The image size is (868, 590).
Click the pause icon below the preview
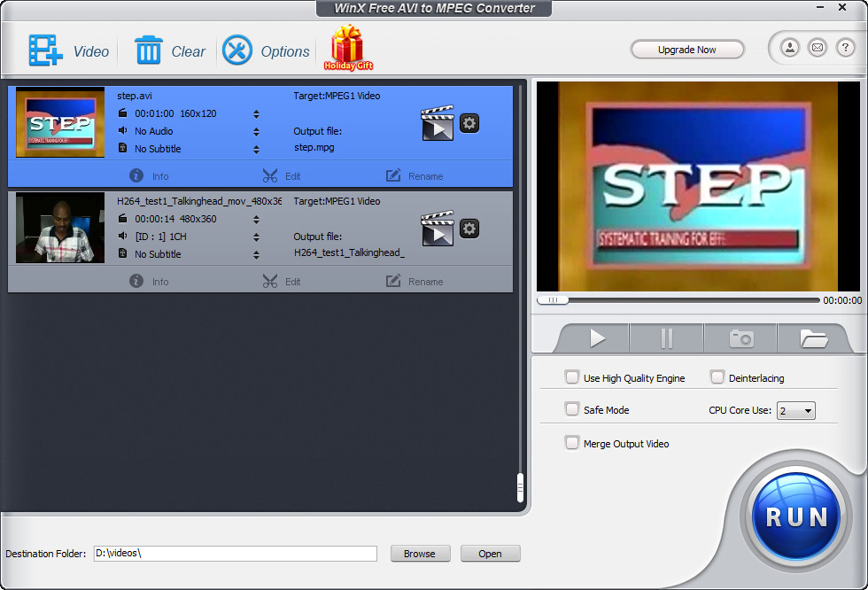666,338
